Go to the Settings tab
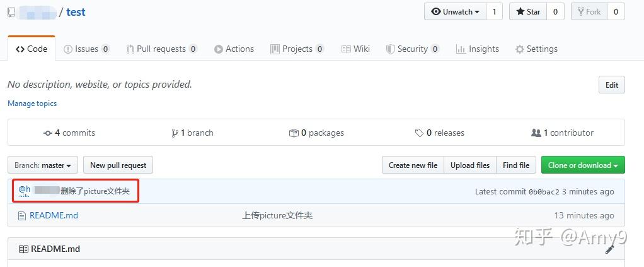 pos(536,49)
